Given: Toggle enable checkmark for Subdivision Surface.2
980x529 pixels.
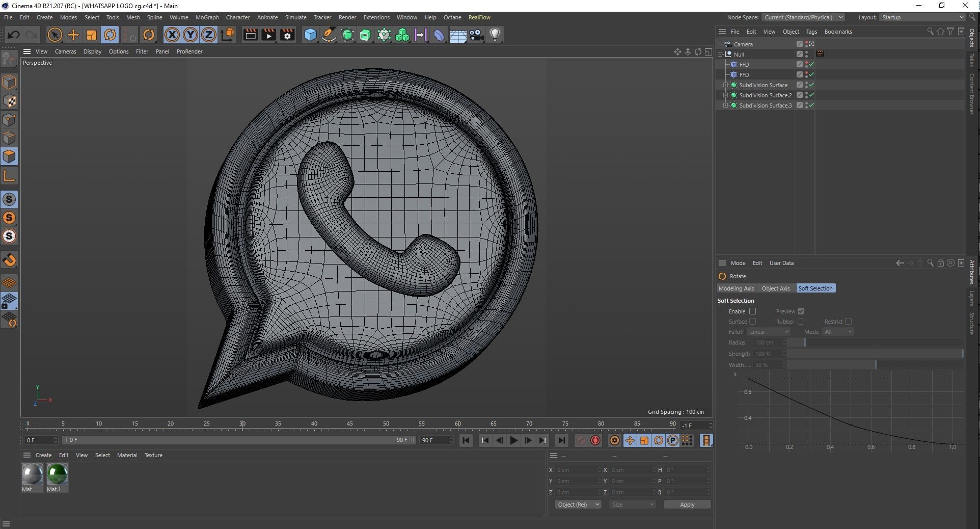Looking at the screenshot, I should [811, 95].
